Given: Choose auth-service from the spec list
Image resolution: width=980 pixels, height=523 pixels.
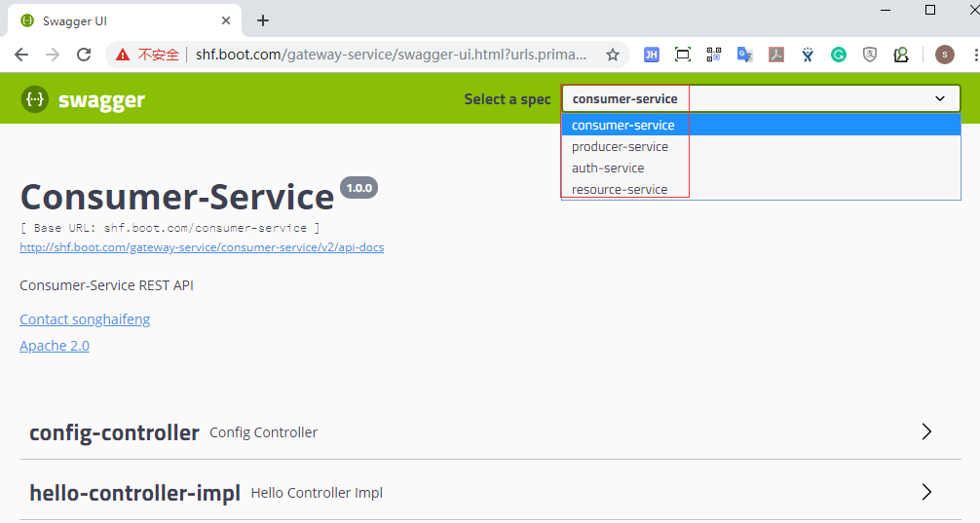Looking at the screenshot, I should click(761, 168).
